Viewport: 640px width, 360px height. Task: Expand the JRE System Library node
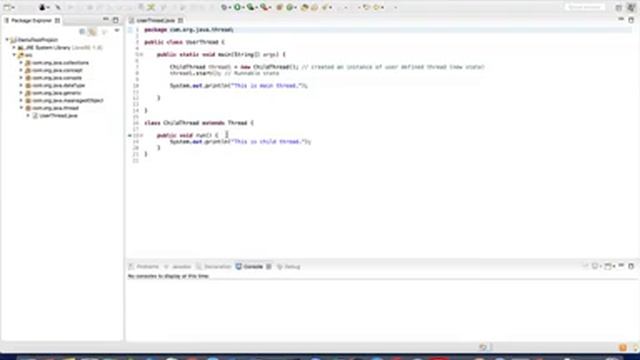click(x=14, y=47)
